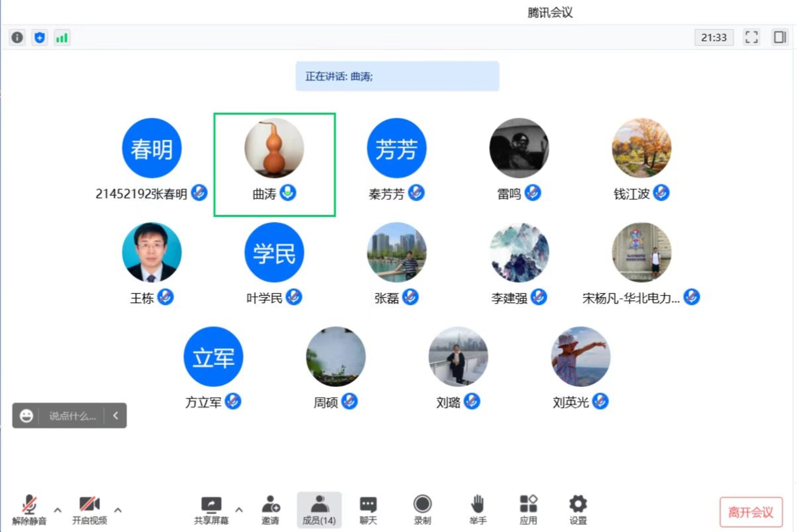This screenshot has height=532, width=797.
Task: Click the 邀请 invite button
Action: 270,510
